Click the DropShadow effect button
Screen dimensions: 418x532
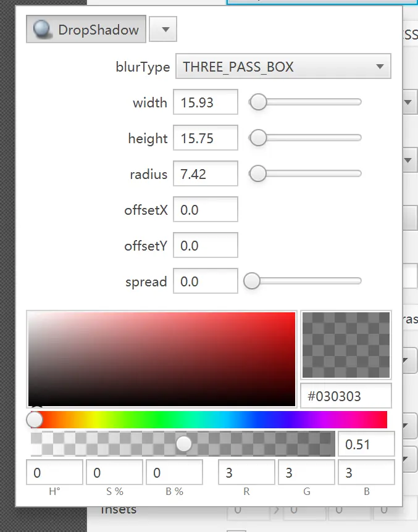86,30
